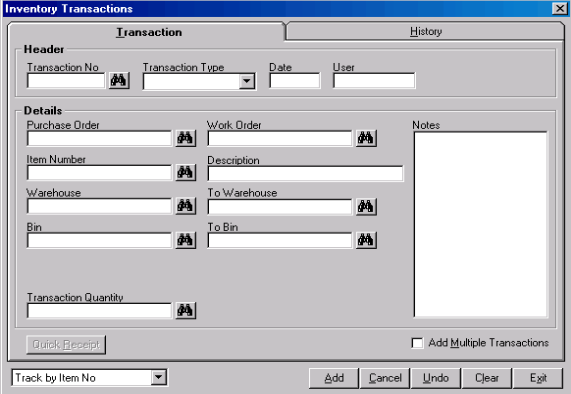
Task: Open the Transaction Quantity lookup binoculars
Action: tap(185, 311)
